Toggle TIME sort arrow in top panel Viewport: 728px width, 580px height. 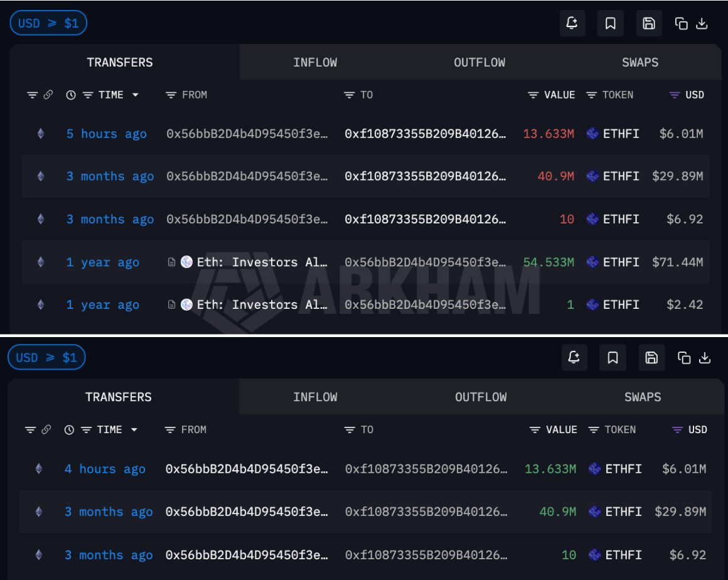[135, 95]
